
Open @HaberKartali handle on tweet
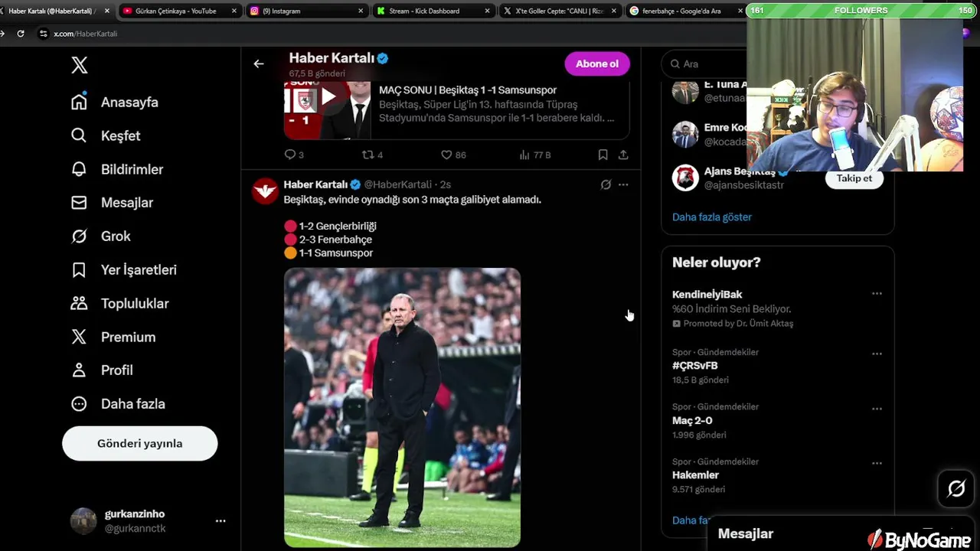click(x=397, y=184)
